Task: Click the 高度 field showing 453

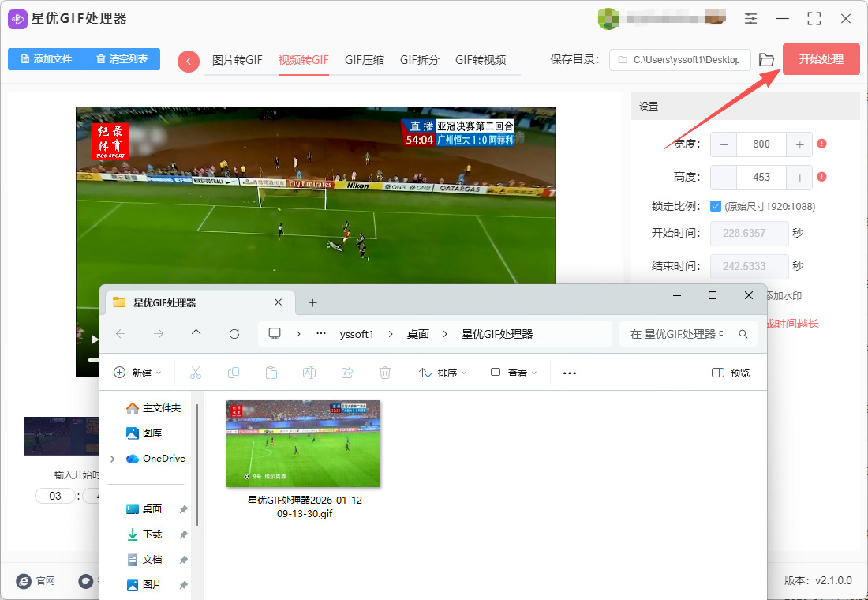Action: [761, 178]
